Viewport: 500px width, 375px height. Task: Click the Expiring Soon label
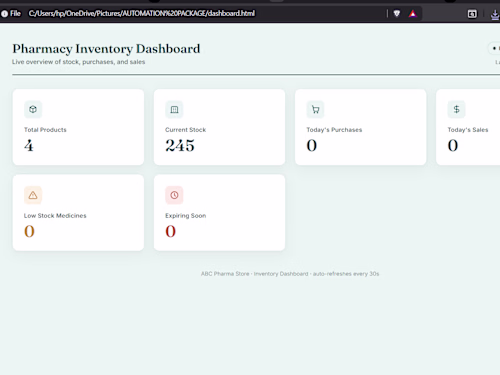coord(186,216)
